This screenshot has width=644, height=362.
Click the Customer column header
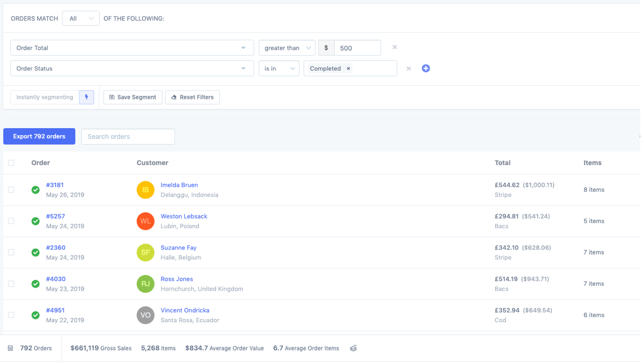coord(152,162)
